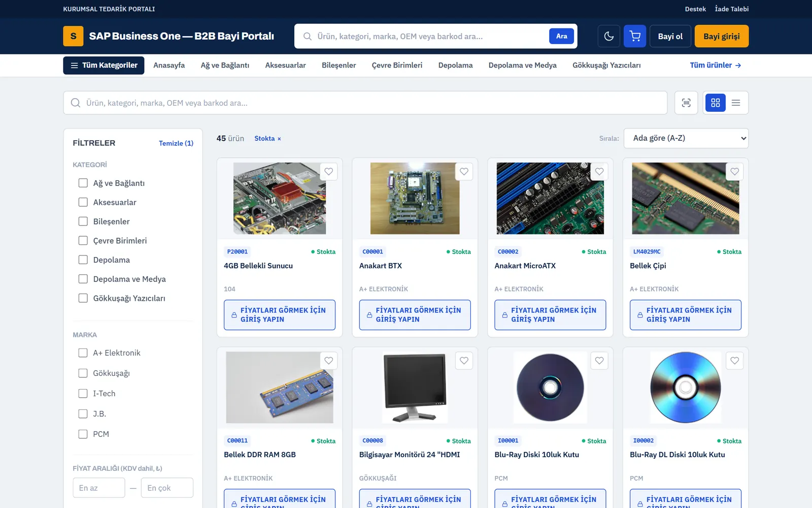The width and height of the screenshot is (812, 508).
Task: Click the barcode scanner icon
Action: [686, 103]
